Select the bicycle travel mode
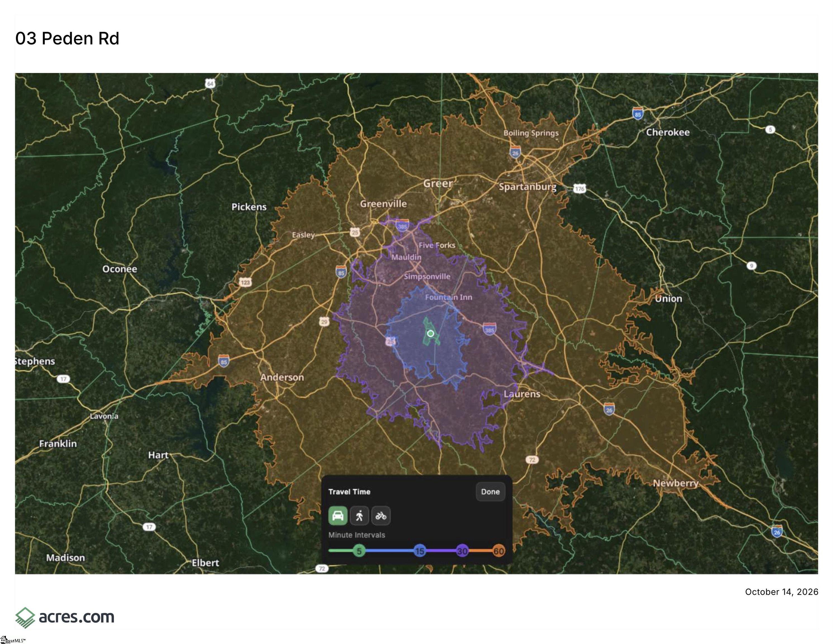833x644 pixels. tap(381, 516)
